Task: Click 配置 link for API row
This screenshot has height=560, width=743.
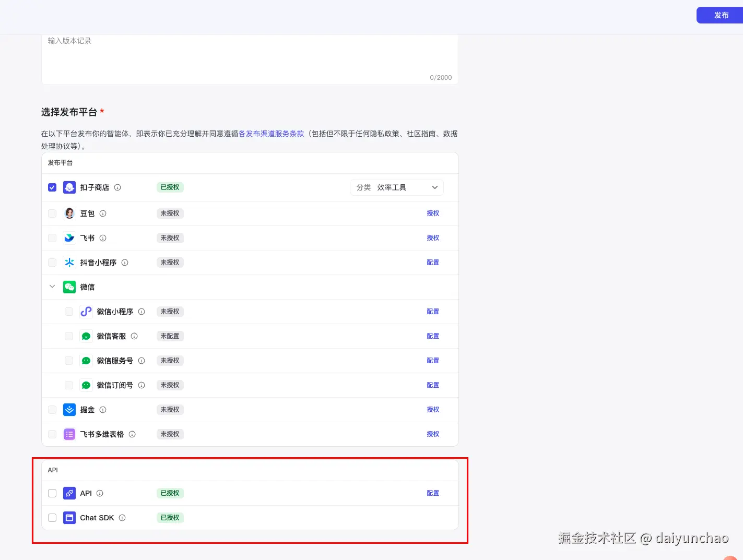Action: (433, 493)
